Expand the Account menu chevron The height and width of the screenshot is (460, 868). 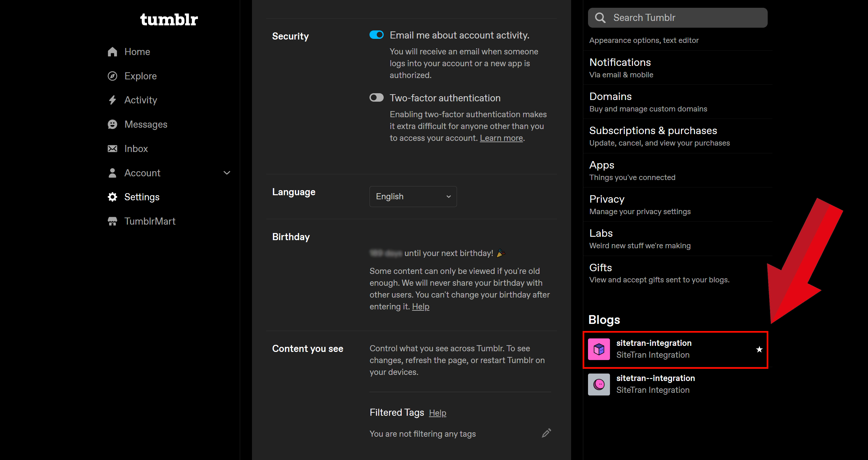pos(227,173)
